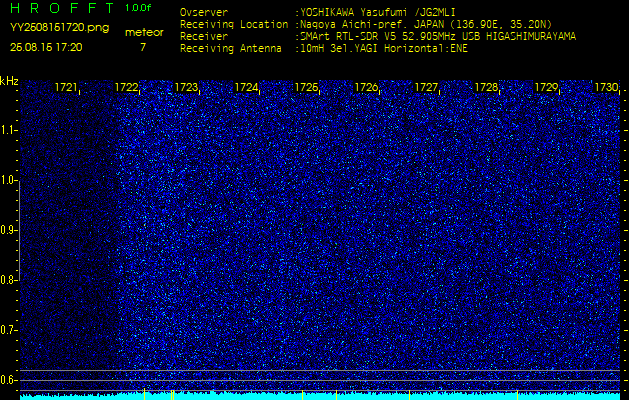The image size is (629, 400).
Task: Click the HROFFT title text
Action: point(62,8)
